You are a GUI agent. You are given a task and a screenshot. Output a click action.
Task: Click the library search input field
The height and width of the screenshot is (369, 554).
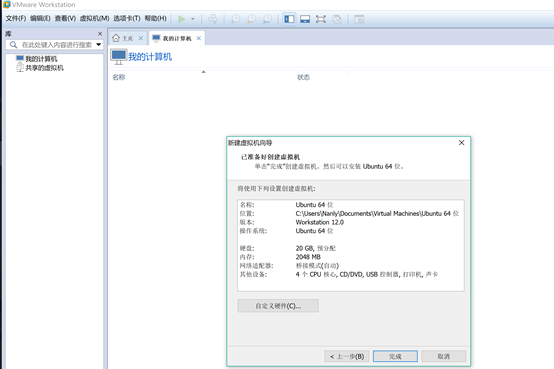click(x=57, y=45)
